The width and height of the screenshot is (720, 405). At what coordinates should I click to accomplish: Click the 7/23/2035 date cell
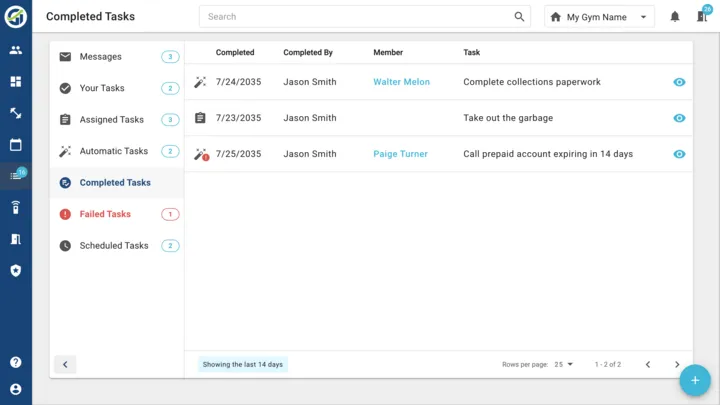(238, 118)
